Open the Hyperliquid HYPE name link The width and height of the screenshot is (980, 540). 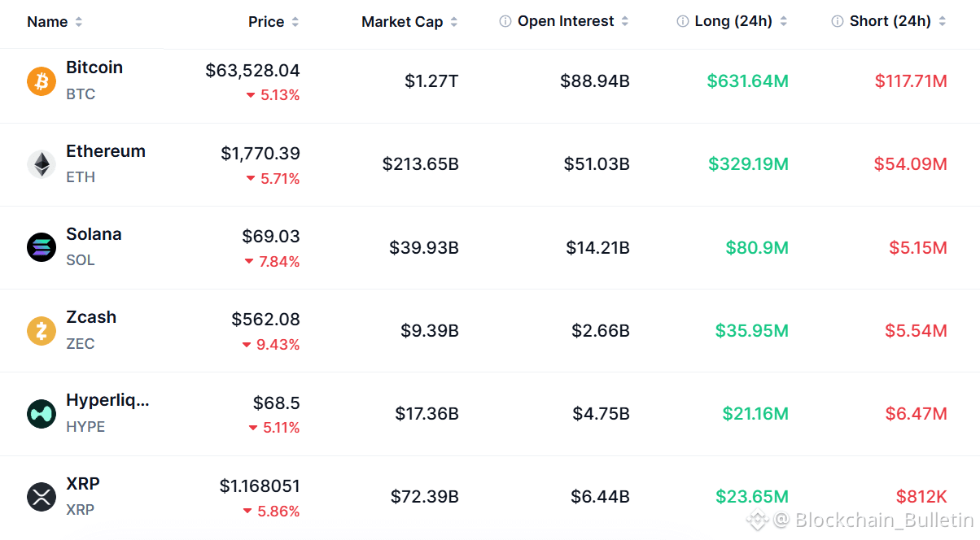(107, 401)
